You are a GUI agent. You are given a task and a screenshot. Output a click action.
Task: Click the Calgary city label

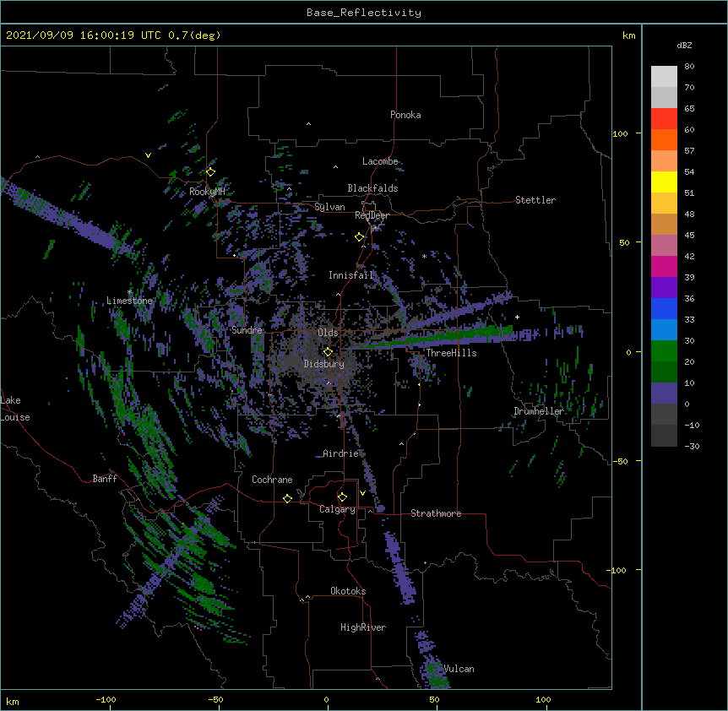(337, 509)
